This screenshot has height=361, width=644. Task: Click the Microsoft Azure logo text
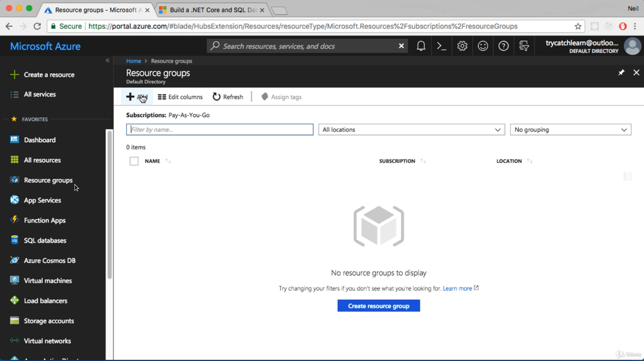coord(45,46)
